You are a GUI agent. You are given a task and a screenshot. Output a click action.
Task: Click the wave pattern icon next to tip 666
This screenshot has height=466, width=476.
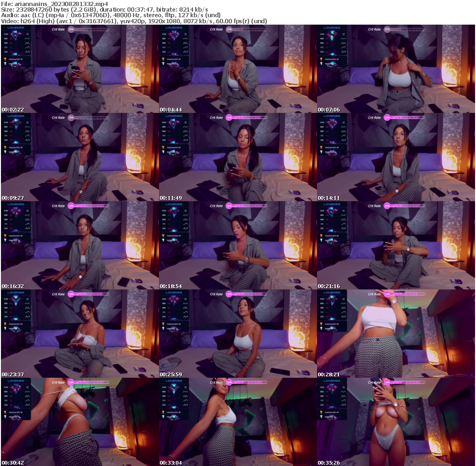(27, 39)
